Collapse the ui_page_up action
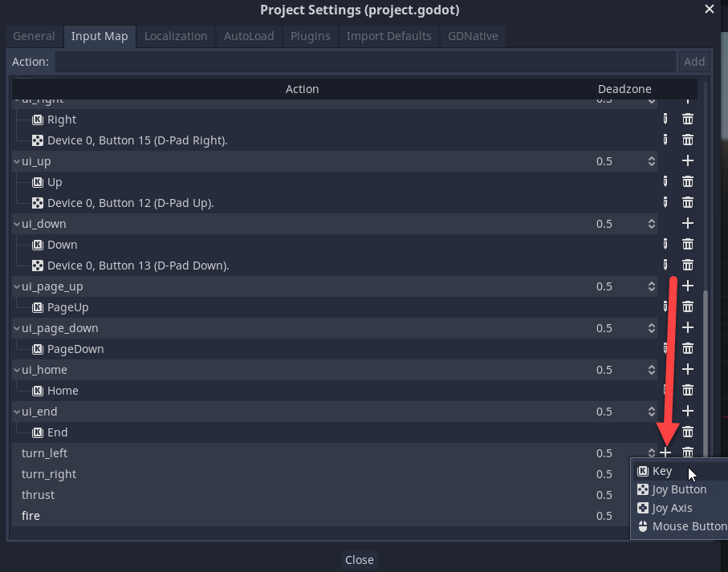The width and height of the screenshot is (728, 572). 17,286
